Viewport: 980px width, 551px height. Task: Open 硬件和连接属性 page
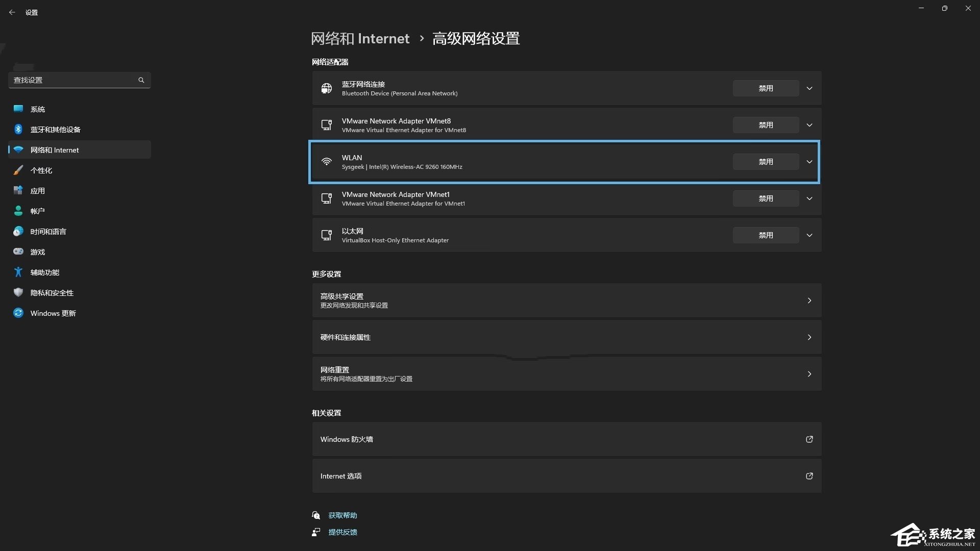(x=566, y=336)
